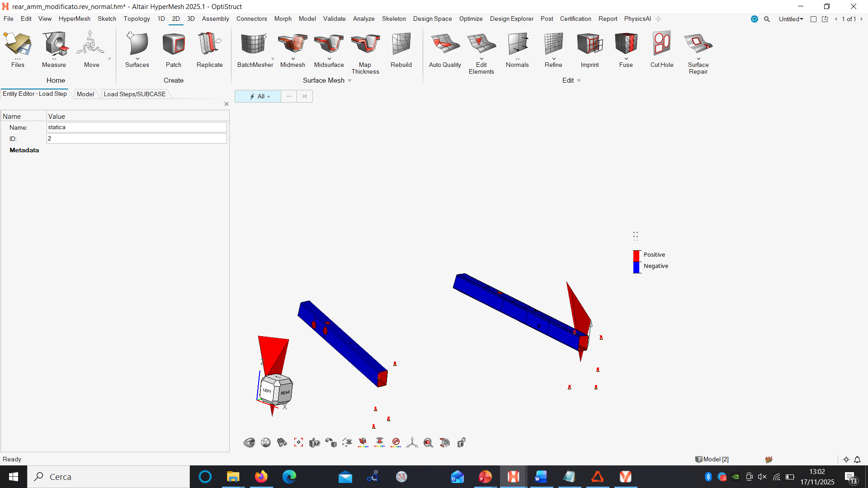
Task: Click the Midsurface tool icon
Action: coord(329,44)
